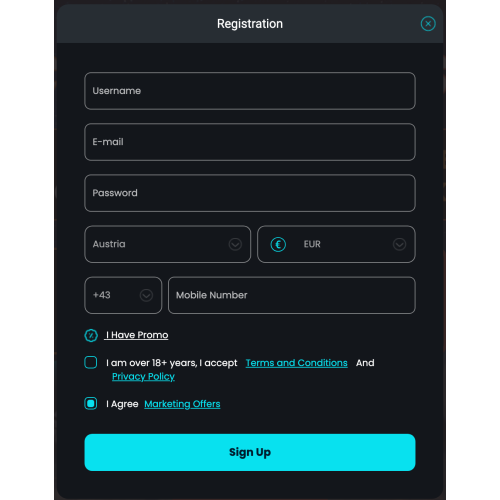
Task: Focus the Mobile Number input field
Action: [292, 295]
